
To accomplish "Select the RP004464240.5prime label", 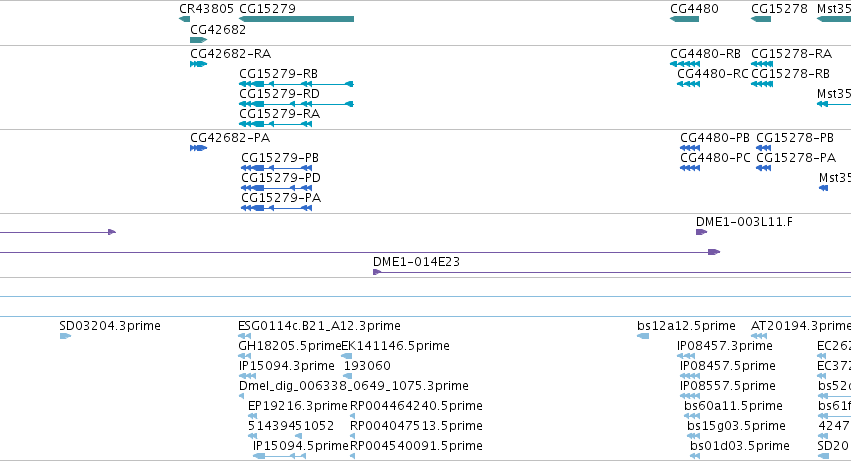I will (416, 407).
